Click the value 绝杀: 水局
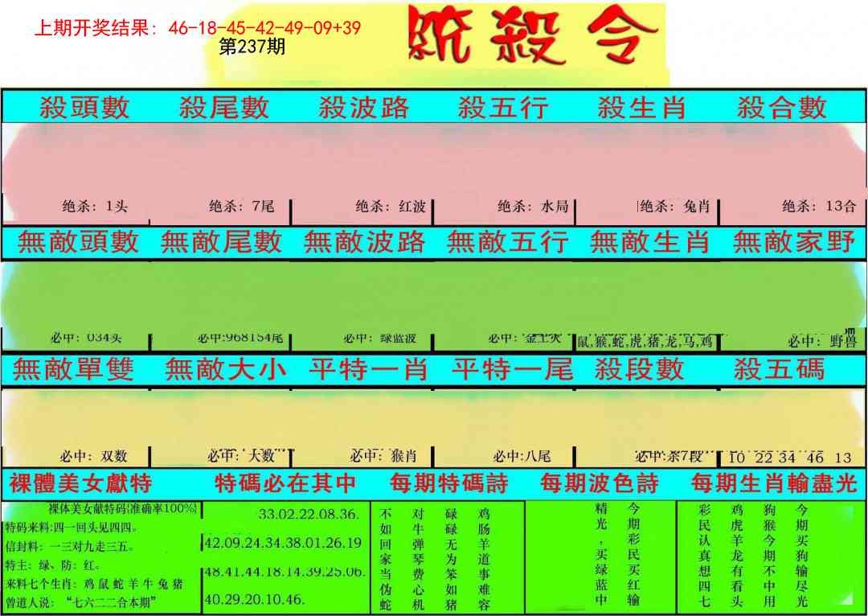Image resolution: width=868 pixels, height=616 pixels. pos(533,207)
